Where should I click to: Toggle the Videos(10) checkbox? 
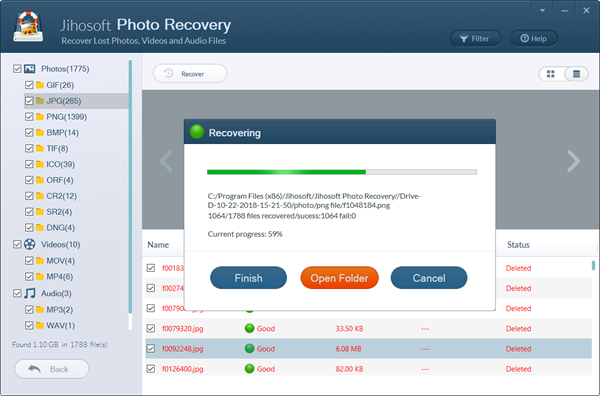click(x=17, y=244)
